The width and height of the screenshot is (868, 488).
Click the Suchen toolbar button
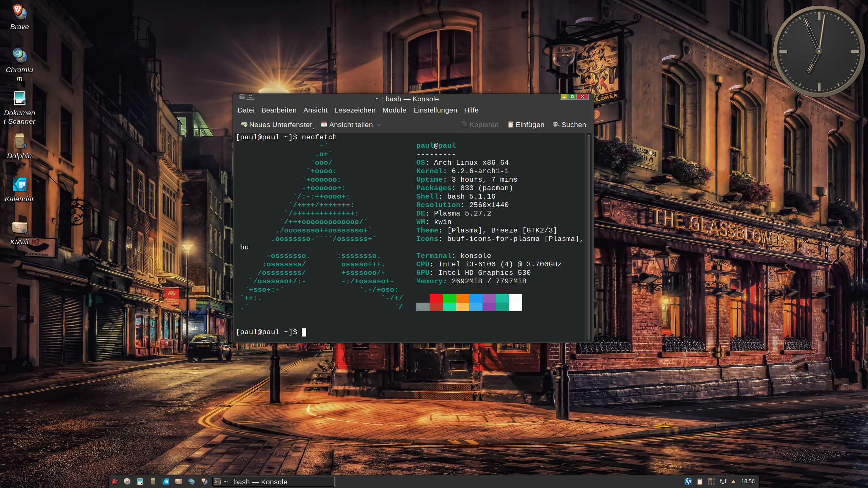pos(569,125)
